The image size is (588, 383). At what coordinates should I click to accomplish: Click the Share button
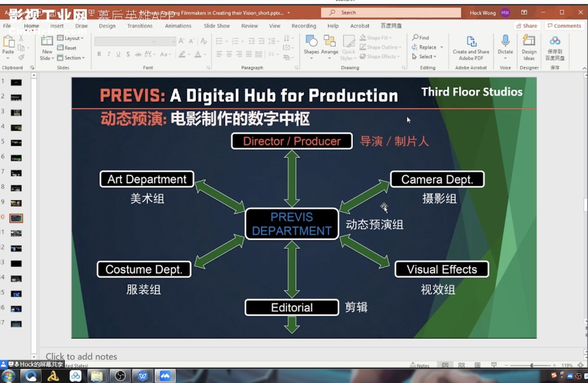[x=527, y=26]
